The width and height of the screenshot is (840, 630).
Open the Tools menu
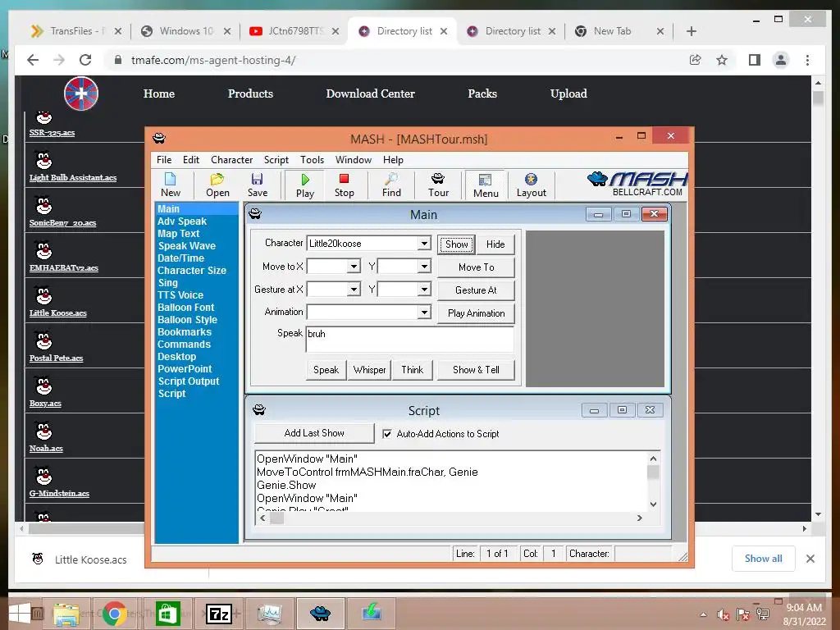(x=312, y=160)
